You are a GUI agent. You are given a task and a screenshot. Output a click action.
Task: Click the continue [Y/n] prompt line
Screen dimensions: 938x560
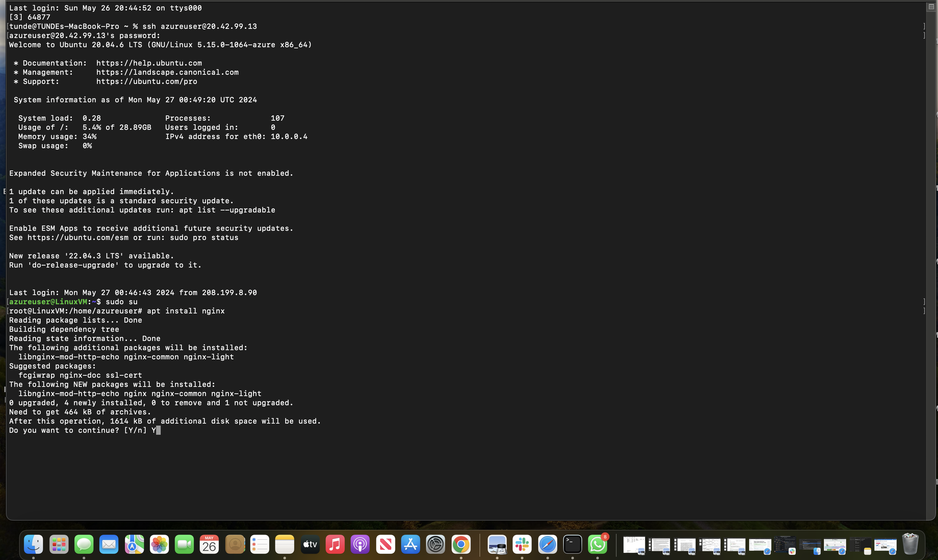point(83,430)
